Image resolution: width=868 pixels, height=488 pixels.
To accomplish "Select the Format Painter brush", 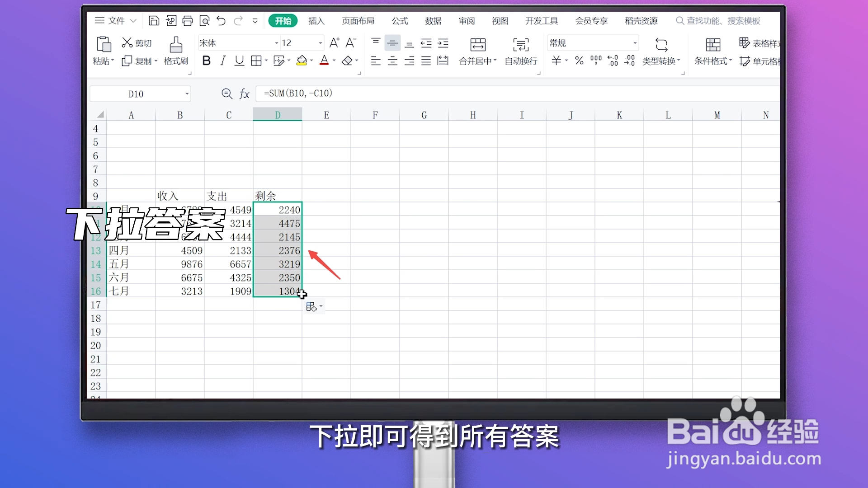I will tap(176, 45).
